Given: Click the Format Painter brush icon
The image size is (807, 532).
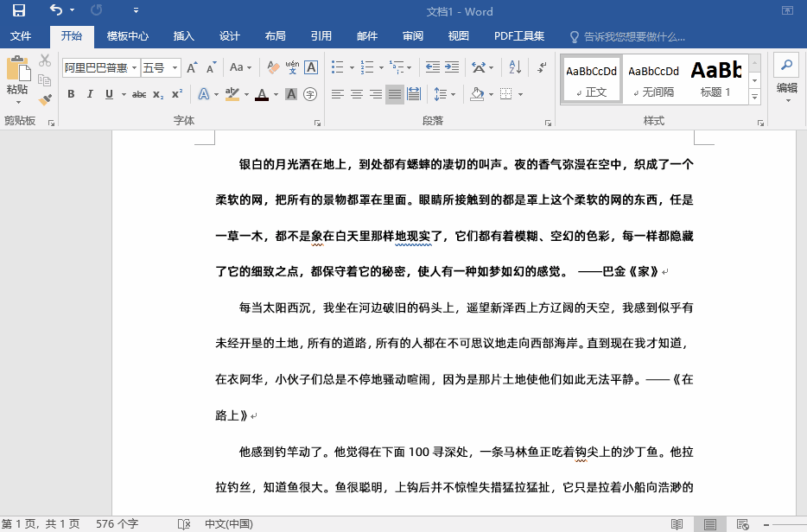Looking at the screenshot, I should pyautogui.click(x=45, y=99).
